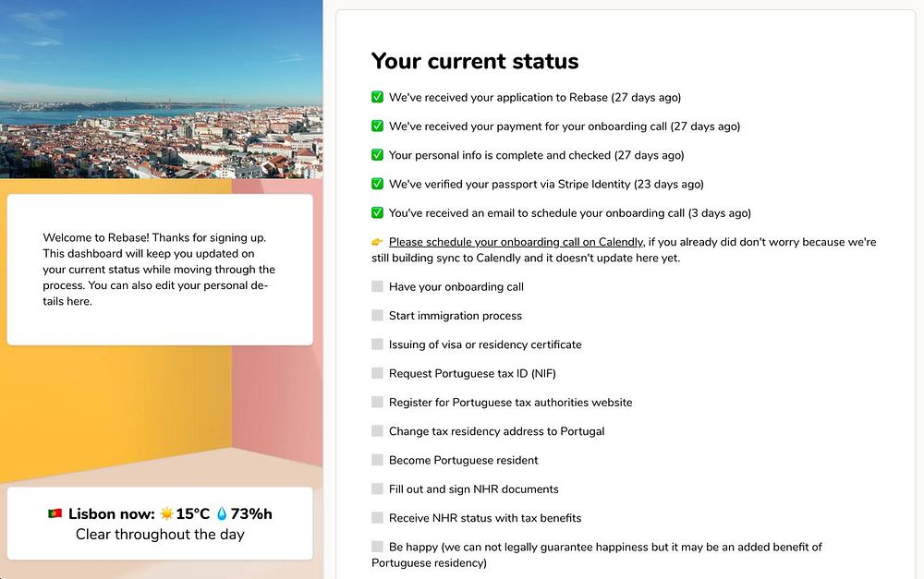Click the 'here' link to edit details
The height and width of the screenshot is (579, 924).
coord(79,302)
